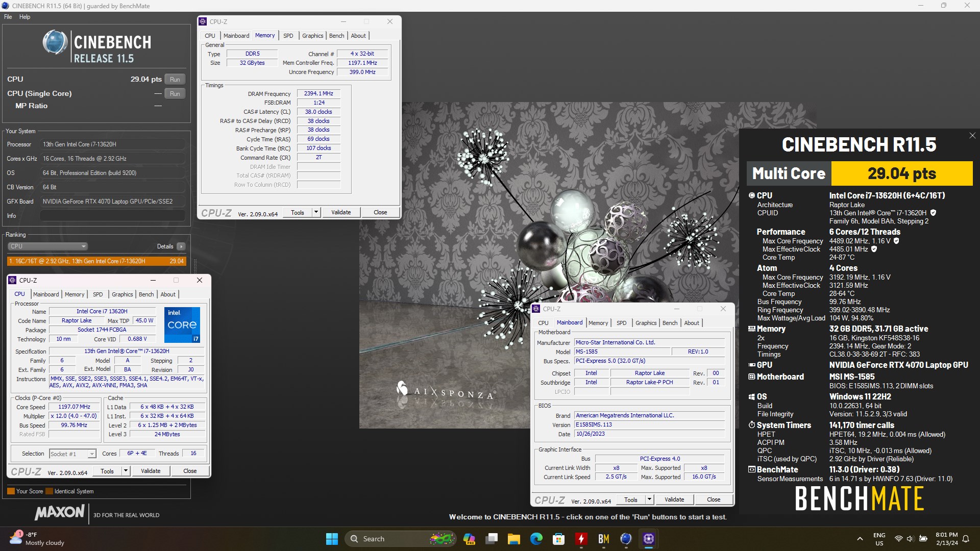Open weather widget showing Mostly cloudy
This screenshot has height=551, width=980.
pyautogui.click(x=37, y=539)
